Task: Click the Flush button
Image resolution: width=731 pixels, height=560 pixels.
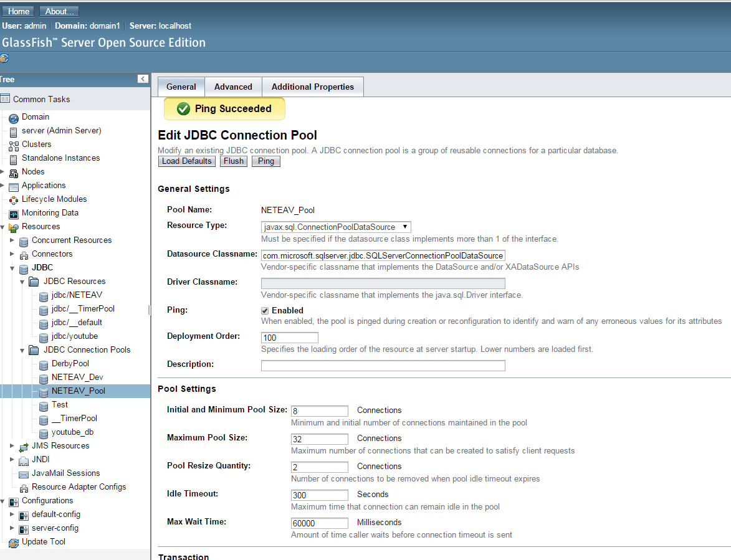Action: 234,161
